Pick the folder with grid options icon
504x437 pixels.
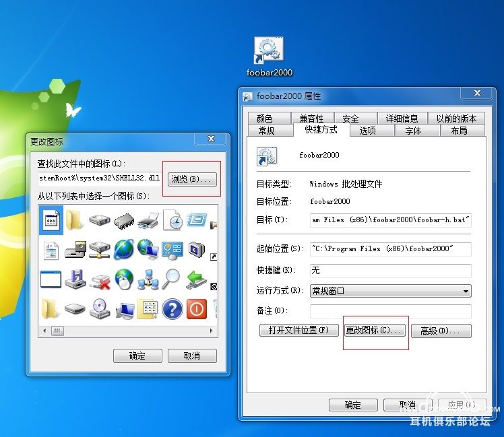[x=148, y=309]
